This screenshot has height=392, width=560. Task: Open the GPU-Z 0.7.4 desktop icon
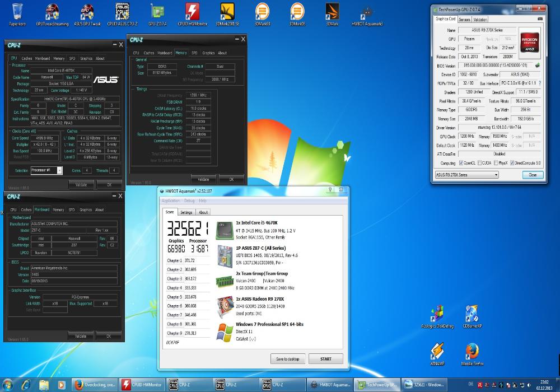[157, 15]
